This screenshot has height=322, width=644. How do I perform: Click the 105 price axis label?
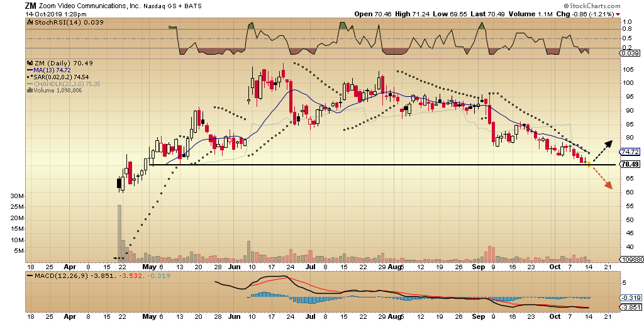coord(628,69)
